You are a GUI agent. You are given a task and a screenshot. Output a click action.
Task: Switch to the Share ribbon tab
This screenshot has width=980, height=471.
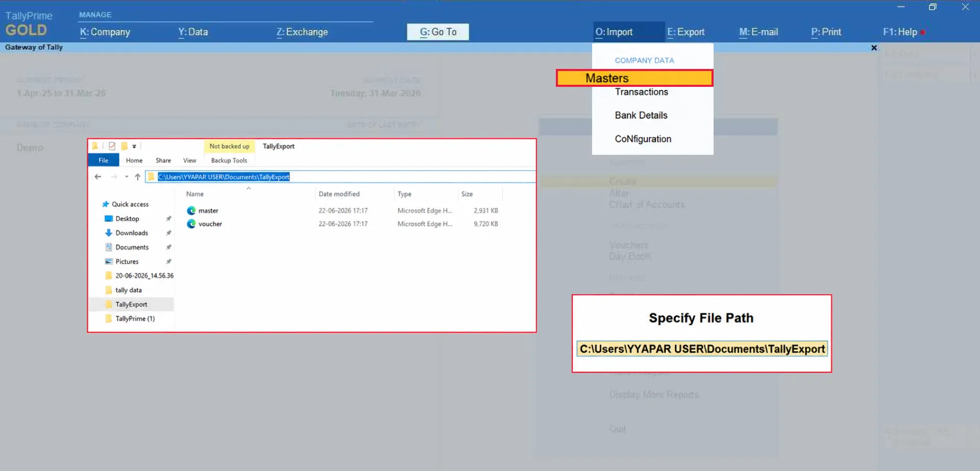tap(163, 160)
